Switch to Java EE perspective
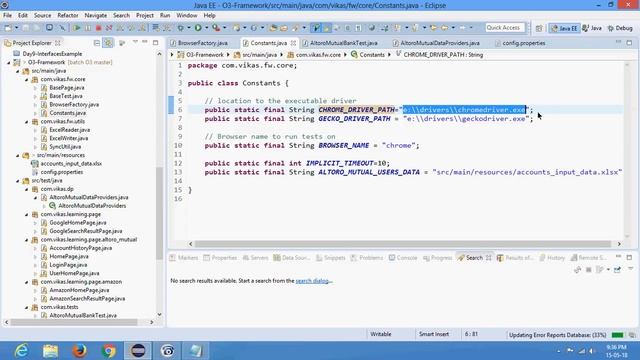This screenshot has width=640, height=360. (564, 28)
